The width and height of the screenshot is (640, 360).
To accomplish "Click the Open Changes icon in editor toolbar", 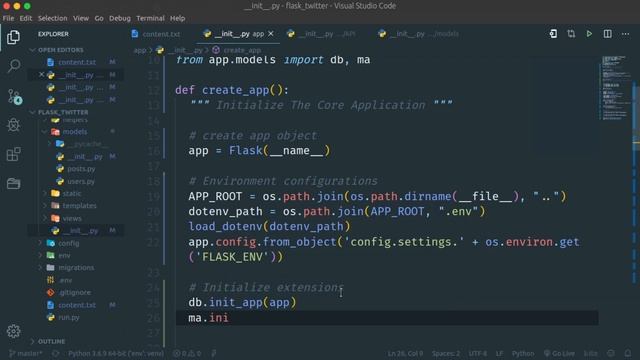I will pyautogui.click(x=553, y=34).
